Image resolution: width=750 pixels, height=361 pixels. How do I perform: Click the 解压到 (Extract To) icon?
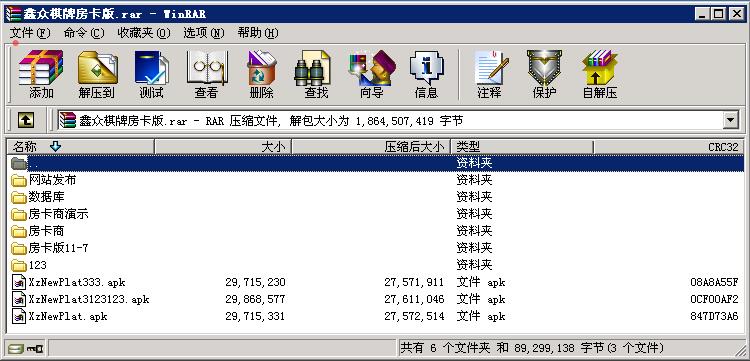97,74
